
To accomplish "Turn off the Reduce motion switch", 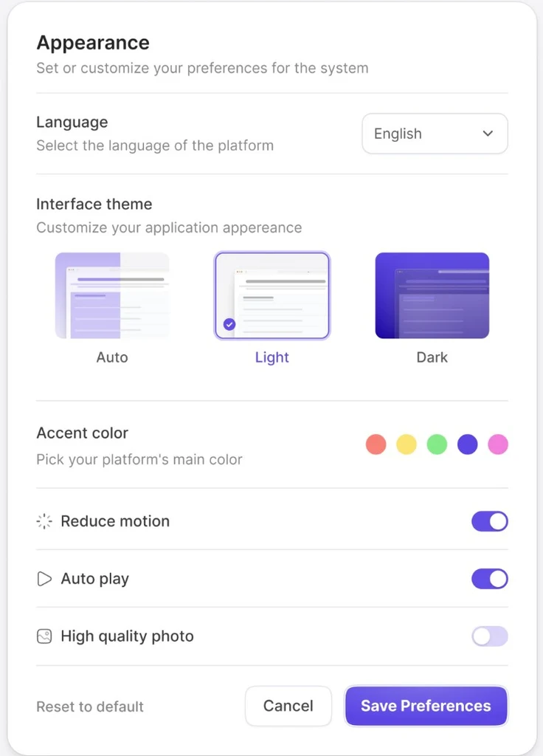I will 490,521.
